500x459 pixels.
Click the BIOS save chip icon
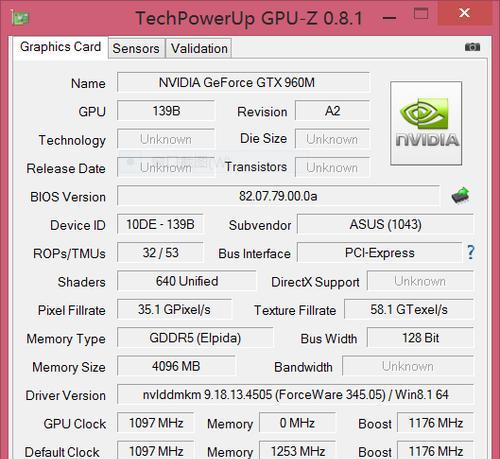[460, 195]
